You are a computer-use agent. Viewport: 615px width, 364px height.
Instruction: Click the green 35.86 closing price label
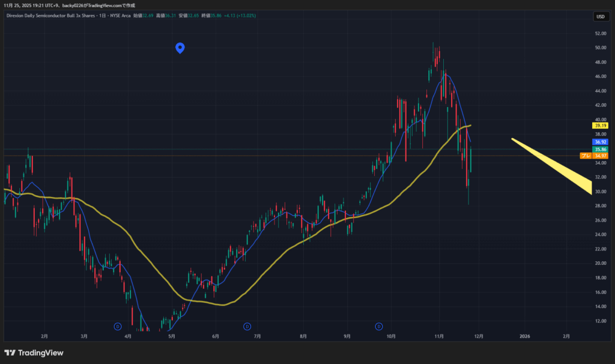coord(600,149)
